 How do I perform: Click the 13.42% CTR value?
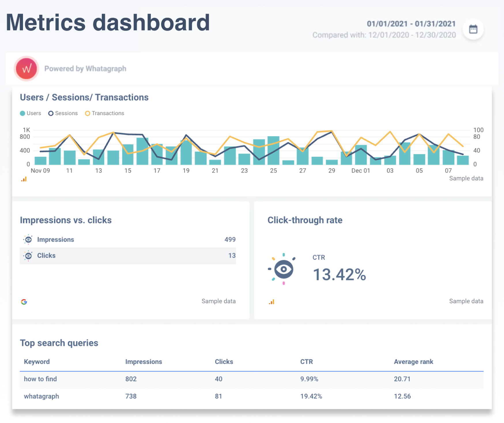(x=339, y=274)
